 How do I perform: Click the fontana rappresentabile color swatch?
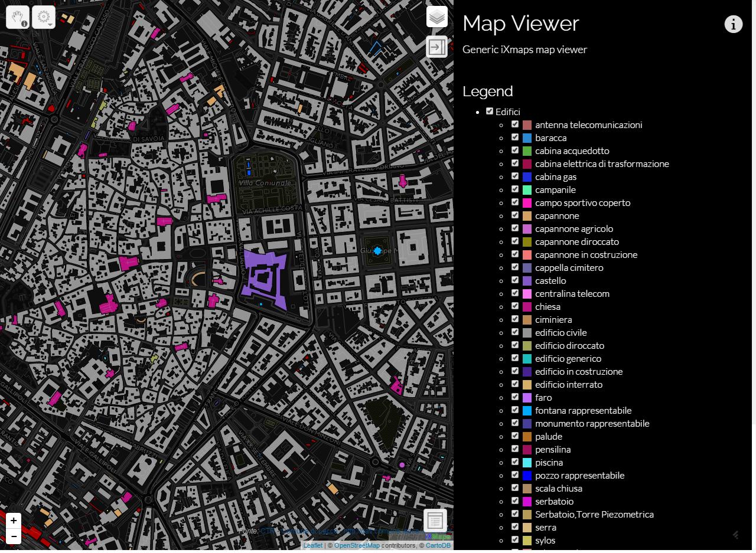(x=527, y=411)
